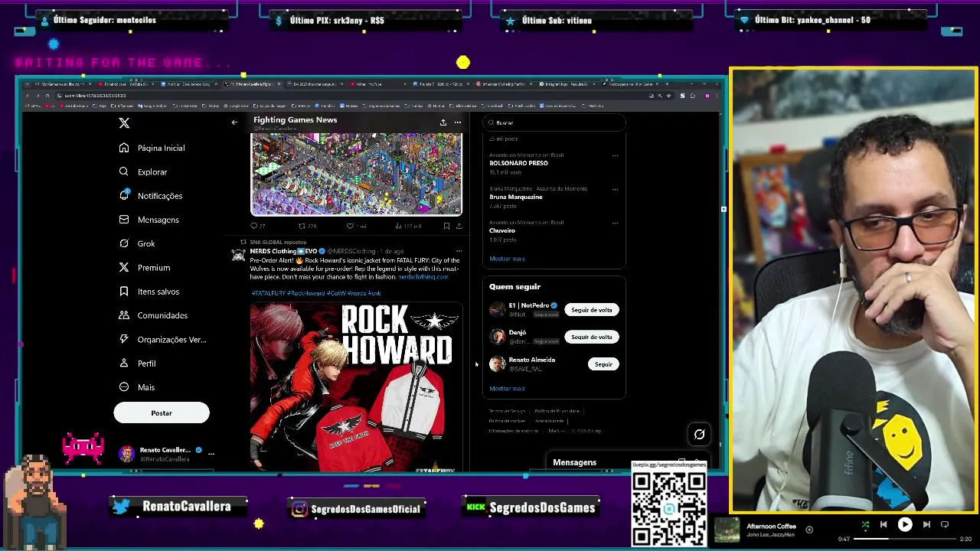The width and height of the screenshot is (980, 551).
Task: Skip to next track
Action: (x=926, y=525)
